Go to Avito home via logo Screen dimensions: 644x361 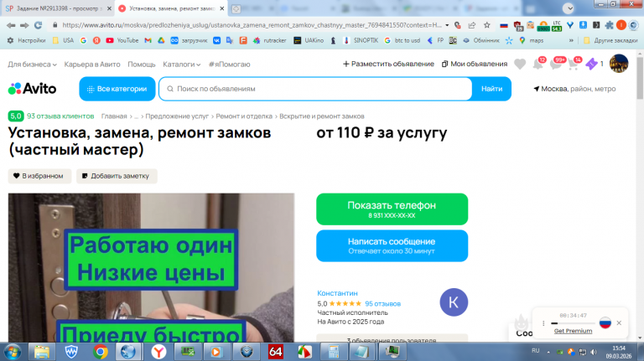coord(32,89)
